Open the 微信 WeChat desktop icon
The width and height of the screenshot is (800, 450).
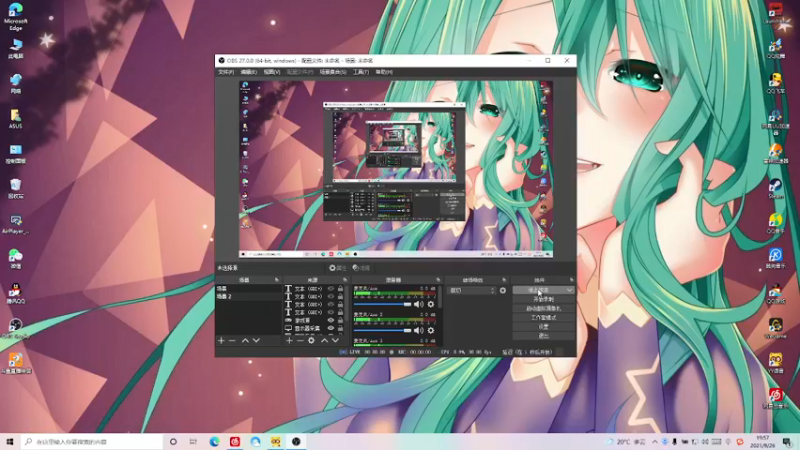coord(16,259)
